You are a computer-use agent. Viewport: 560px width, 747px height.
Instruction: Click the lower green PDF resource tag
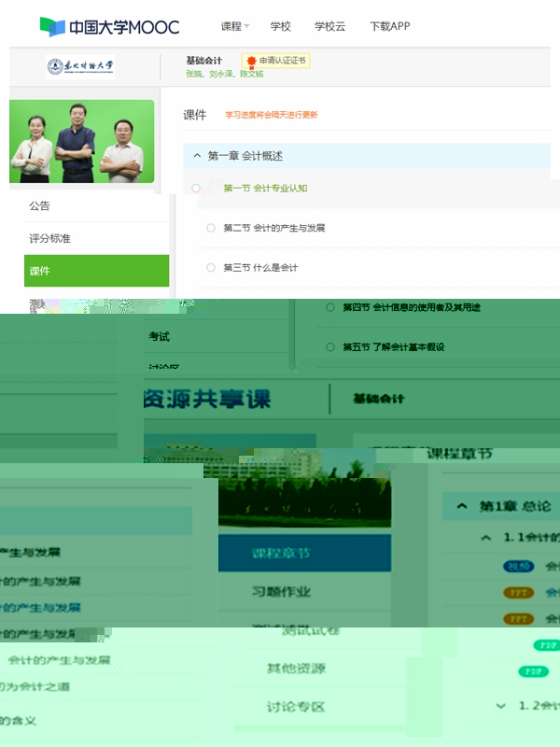pyautogui.click(x=533, y=671)
